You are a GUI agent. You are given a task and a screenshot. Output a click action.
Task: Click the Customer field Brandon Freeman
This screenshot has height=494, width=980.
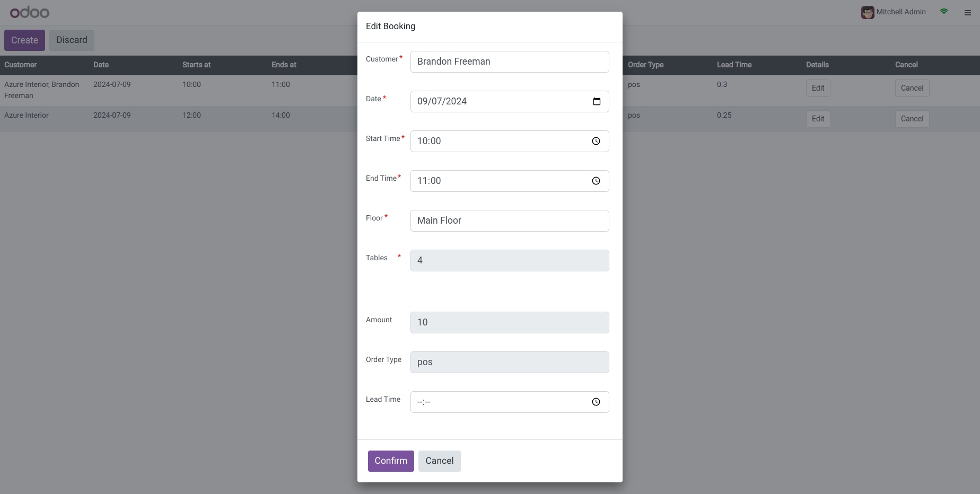pyautogui.click(x=509, y=61)
